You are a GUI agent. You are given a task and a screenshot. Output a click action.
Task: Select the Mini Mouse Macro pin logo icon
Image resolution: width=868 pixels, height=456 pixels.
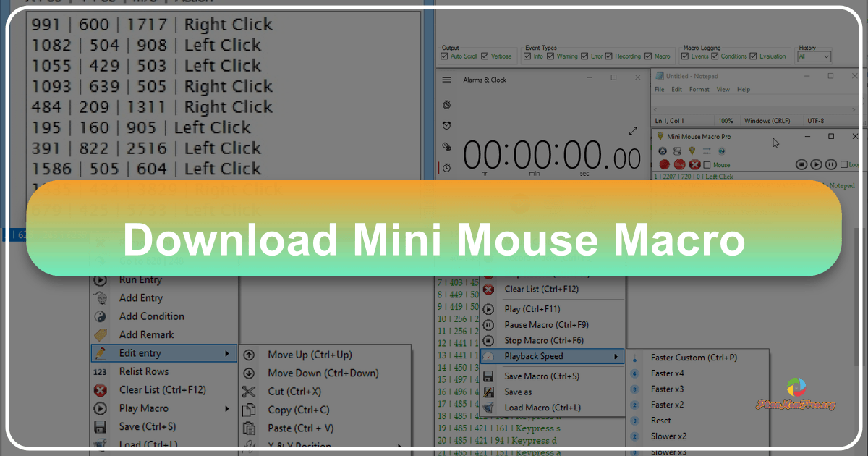click(692, 151)
